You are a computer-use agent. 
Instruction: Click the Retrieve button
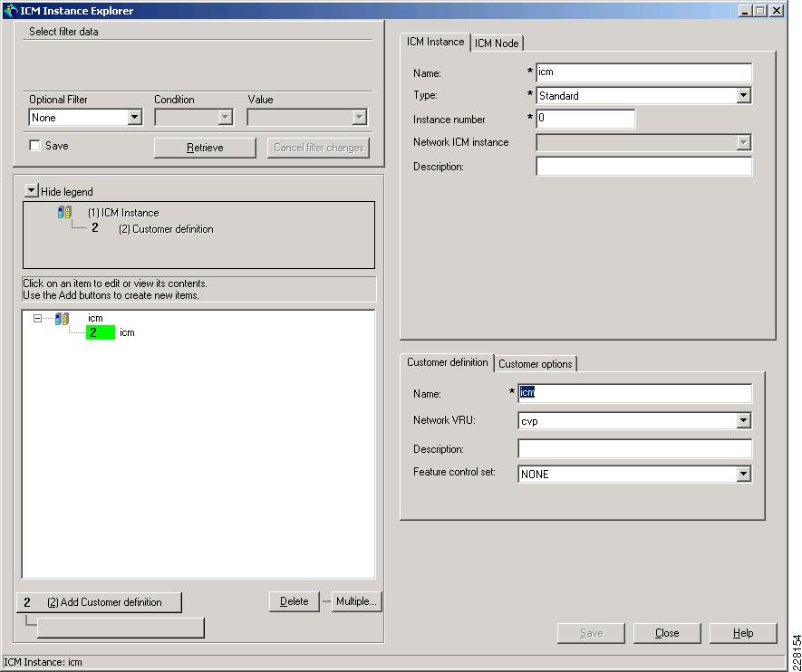pos(205,148)
